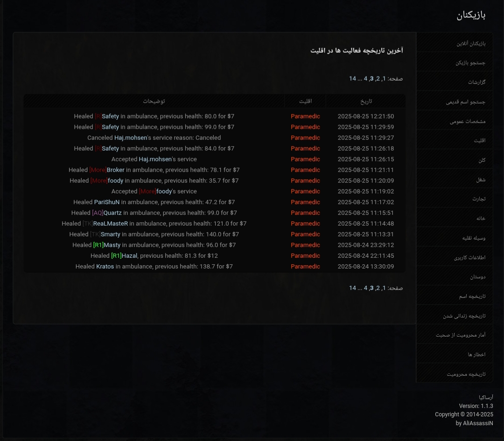This screenshot has height=441, width=504.
Task: Open Kratos player link
Action: [105, 267]
